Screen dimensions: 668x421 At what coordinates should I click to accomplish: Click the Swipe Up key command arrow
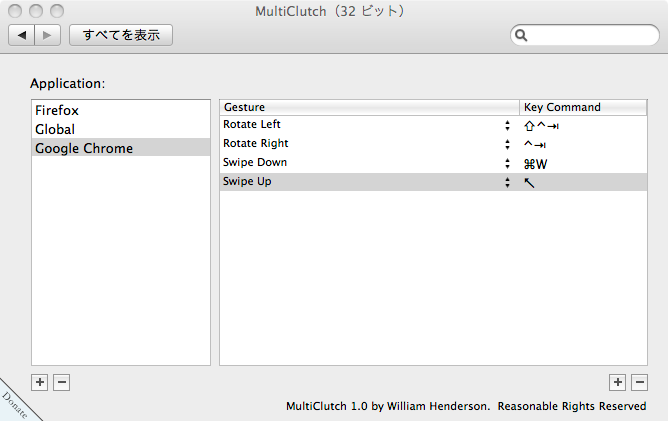[529, 183]
